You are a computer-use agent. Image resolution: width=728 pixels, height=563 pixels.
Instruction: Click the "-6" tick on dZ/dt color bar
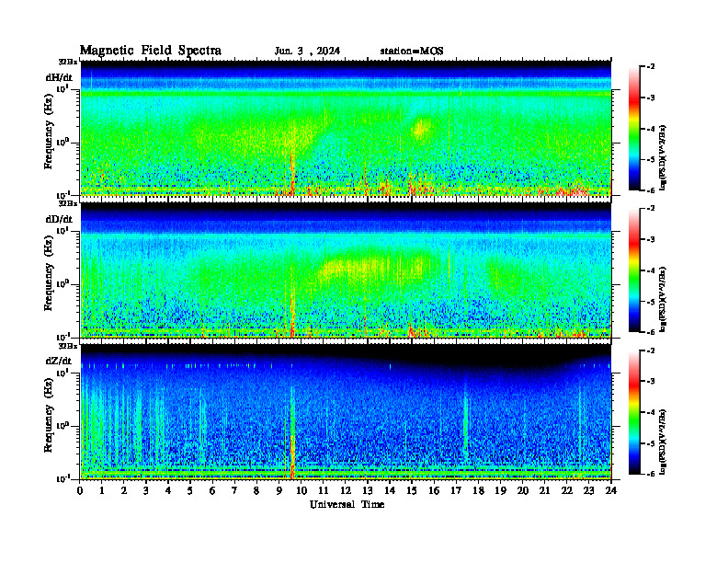[649, 474]
